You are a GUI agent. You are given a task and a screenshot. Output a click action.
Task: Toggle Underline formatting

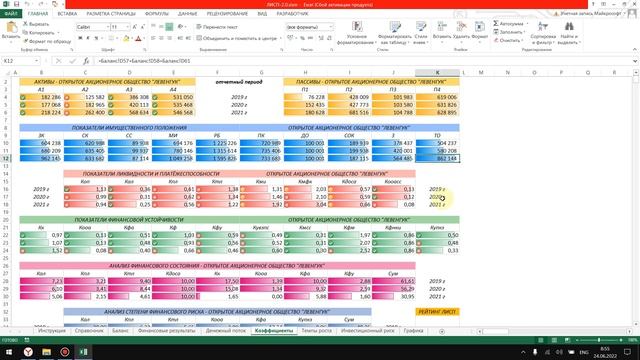tap(96, 38)
